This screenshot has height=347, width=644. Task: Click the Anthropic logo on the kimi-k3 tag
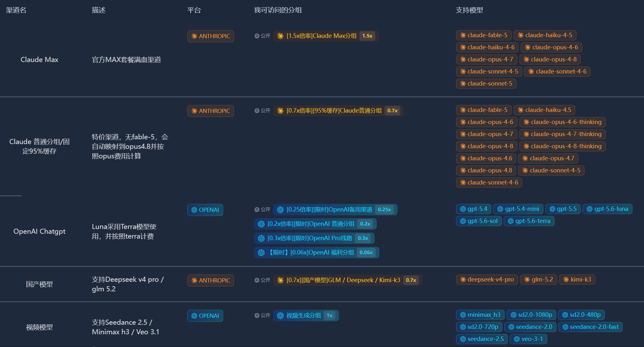pyautogui.click(x=566, y=280)
